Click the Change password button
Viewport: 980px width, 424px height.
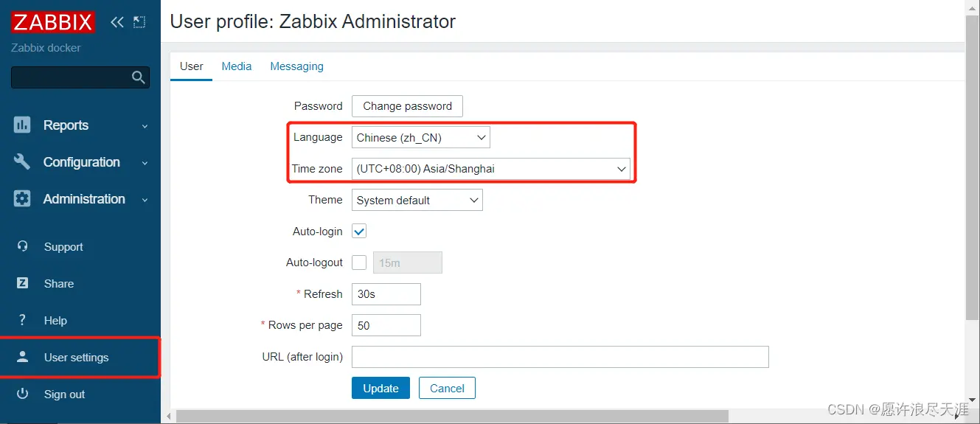[407, 106]
